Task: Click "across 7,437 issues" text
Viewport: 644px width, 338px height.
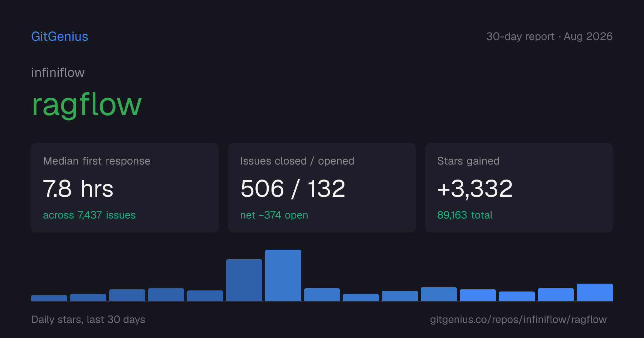Action: tap(89, 215)
